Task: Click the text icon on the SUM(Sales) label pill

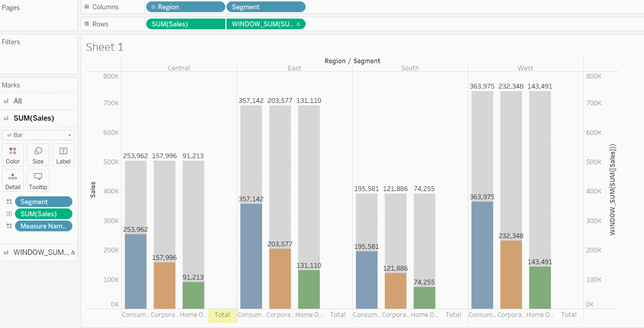Action: click(x=9, y=214)
